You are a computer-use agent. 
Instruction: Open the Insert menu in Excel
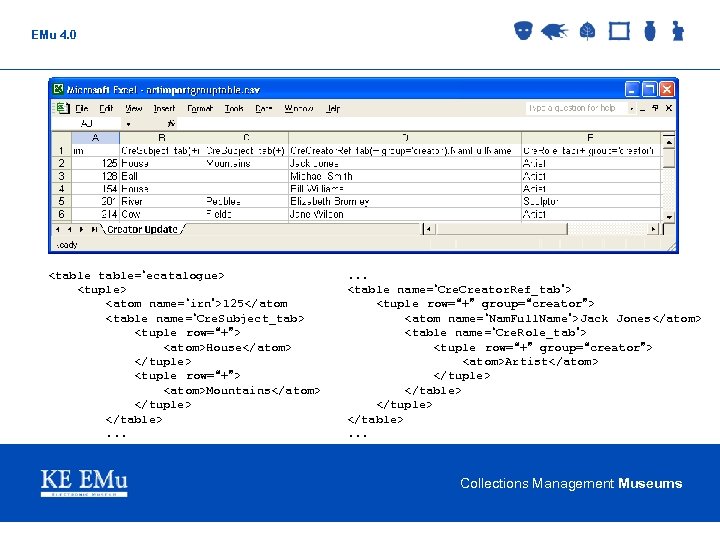click(x=164, y=108)
